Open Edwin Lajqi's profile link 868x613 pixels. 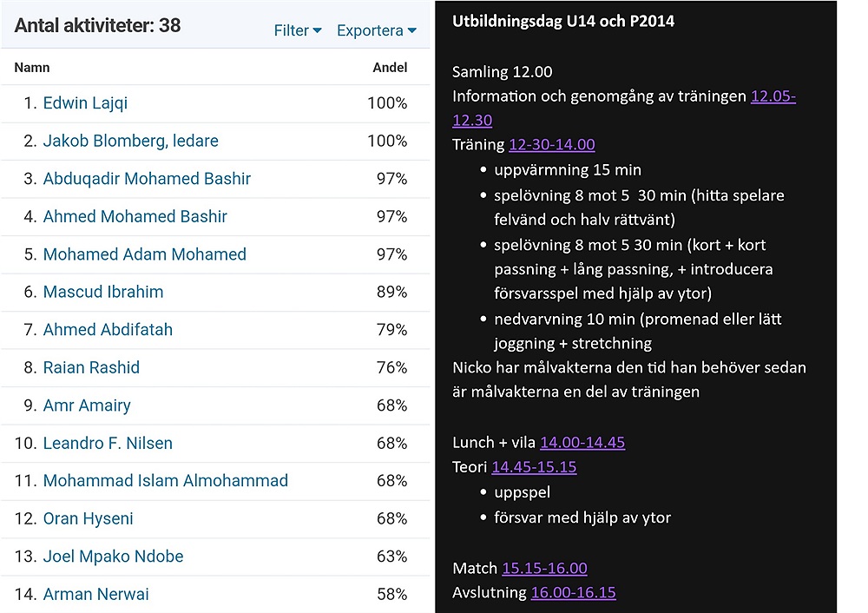[x=85, y=103]
